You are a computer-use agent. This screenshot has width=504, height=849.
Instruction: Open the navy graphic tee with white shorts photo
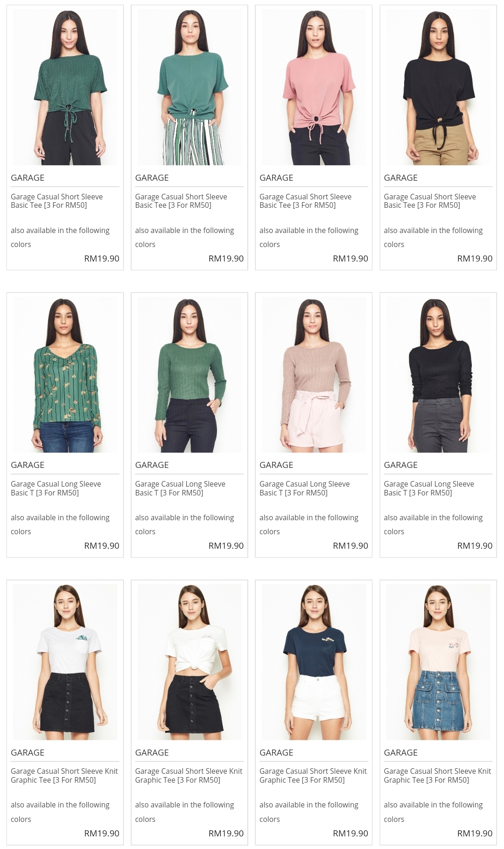tap(314, 662)
